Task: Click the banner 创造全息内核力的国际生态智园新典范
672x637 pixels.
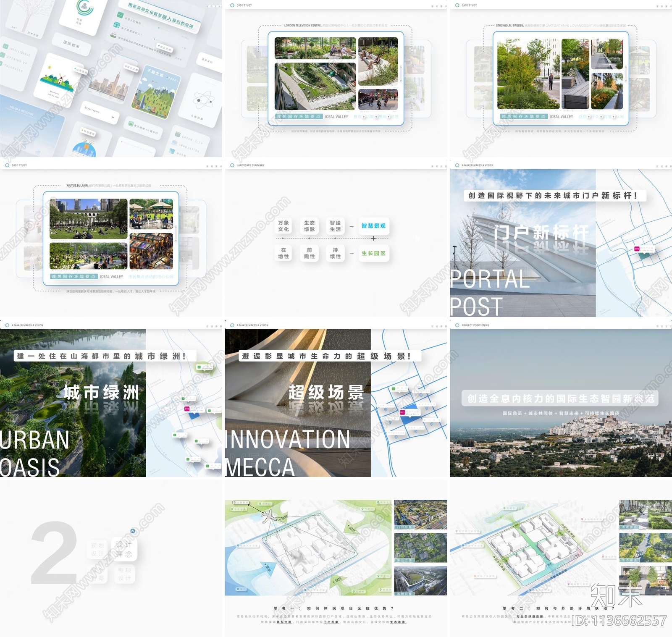Action: 561,398
